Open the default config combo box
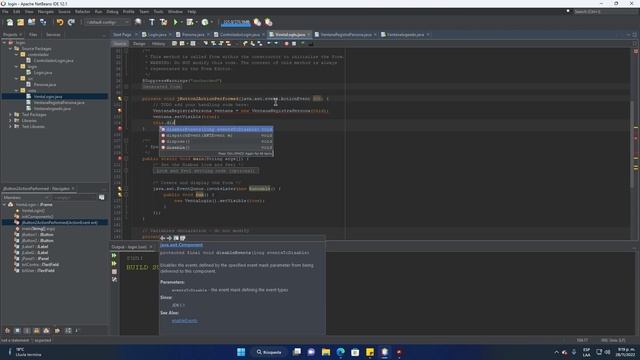This screenshot has height=360, width=640. pyautogui.click(x=107, y=22)
